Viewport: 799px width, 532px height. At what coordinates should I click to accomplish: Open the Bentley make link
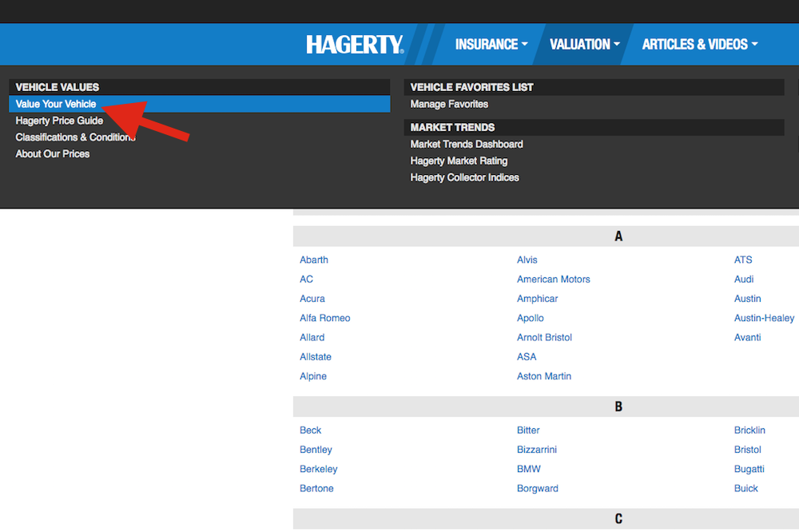(x=316, y=450)
